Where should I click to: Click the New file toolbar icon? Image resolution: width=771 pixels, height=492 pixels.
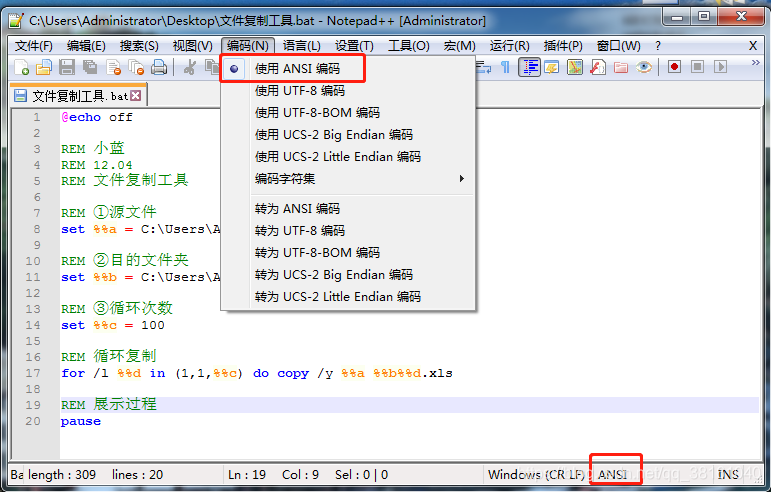21,67
